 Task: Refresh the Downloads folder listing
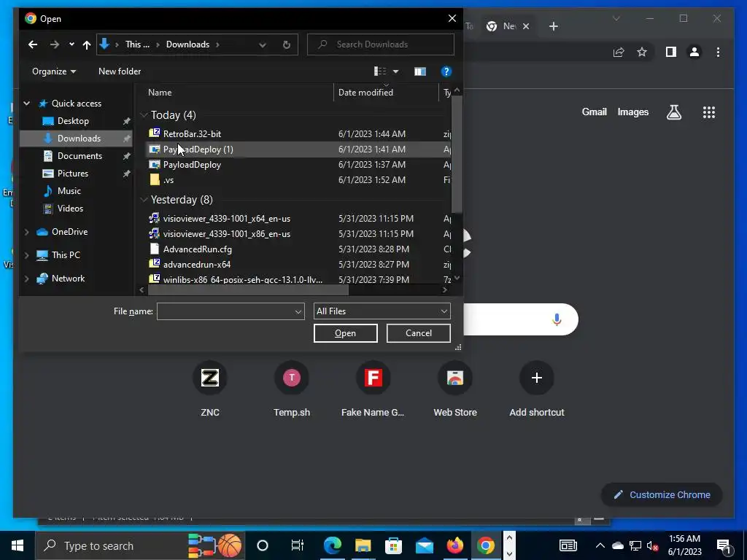pyautogui.click(x=286, y=44)
